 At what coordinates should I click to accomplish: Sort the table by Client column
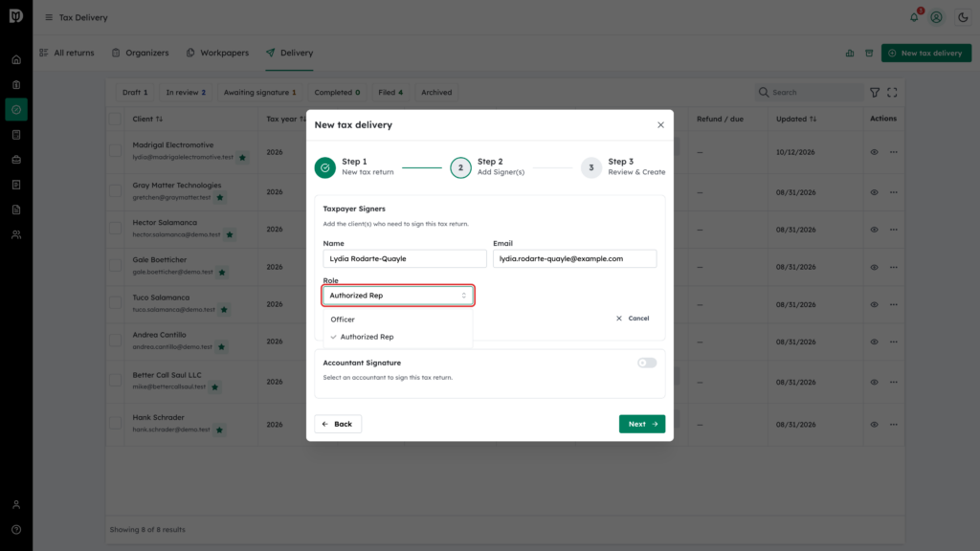[x=147, y=119]
